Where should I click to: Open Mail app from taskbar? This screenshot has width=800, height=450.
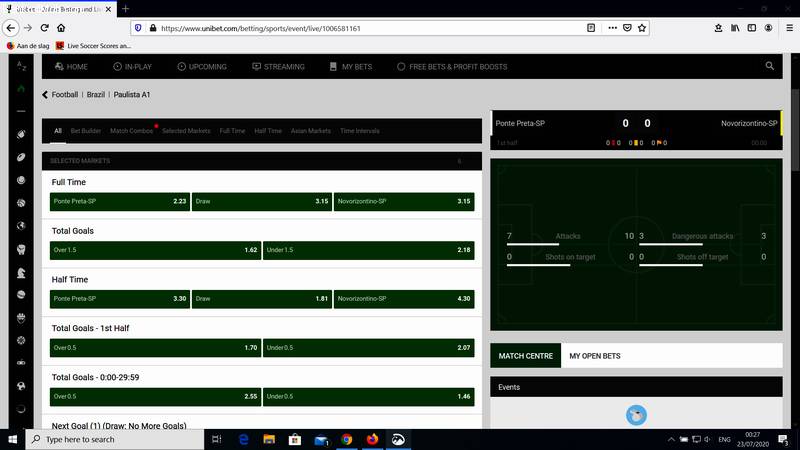(x=321, y=439)
